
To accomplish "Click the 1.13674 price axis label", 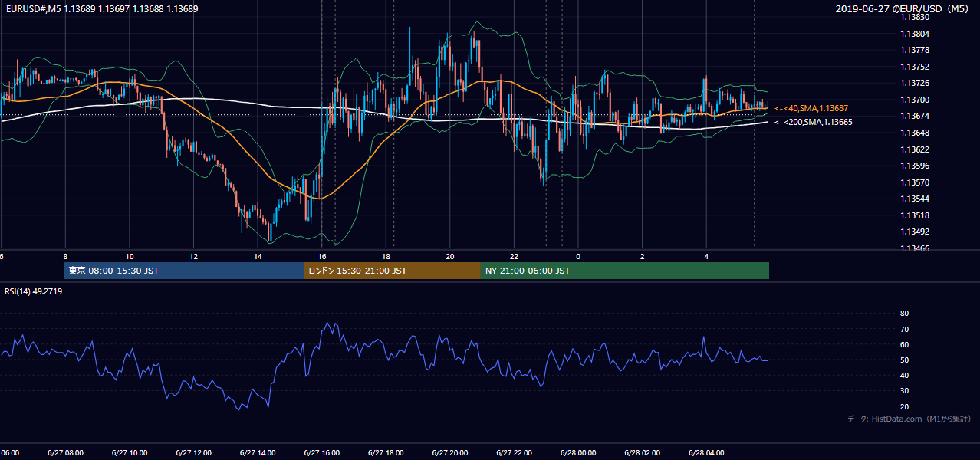I will point(914,116).
